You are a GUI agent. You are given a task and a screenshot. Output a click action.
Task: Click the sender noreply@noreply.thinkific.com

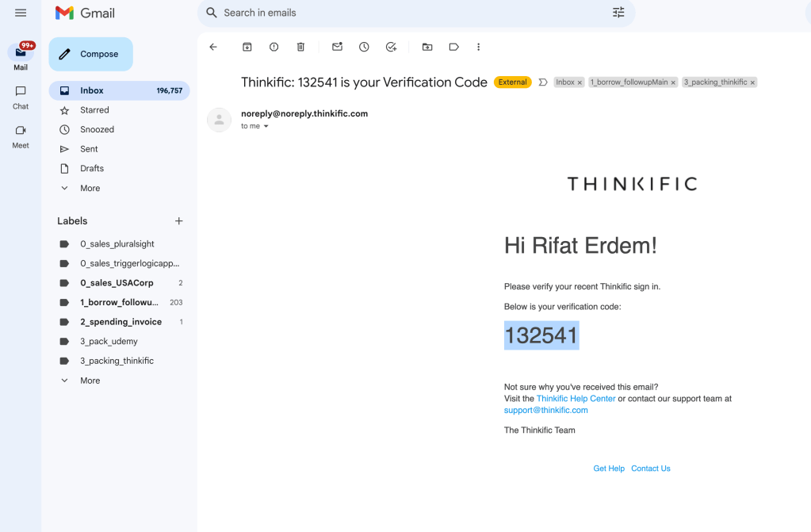(x=304, y=114)
